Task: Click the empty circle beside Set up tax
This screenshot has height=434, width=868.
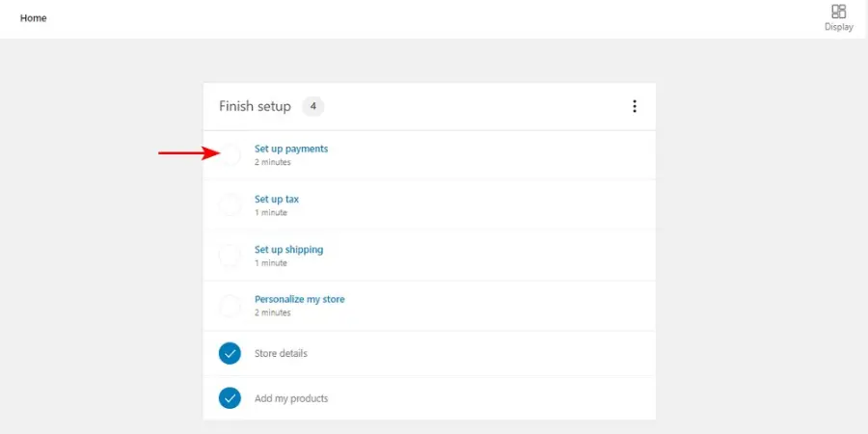Action: tap(230, 204)
